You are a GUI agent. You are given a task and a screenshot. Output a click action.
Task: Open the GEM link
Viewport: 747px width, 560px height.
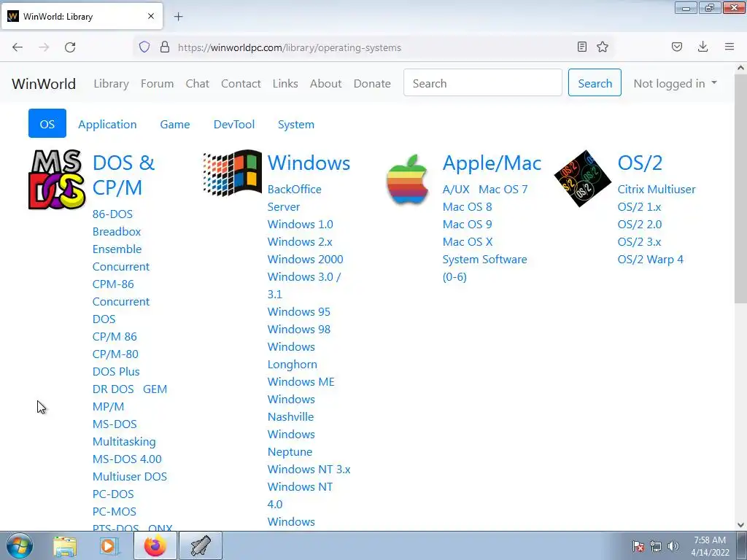tap(155, 389)
